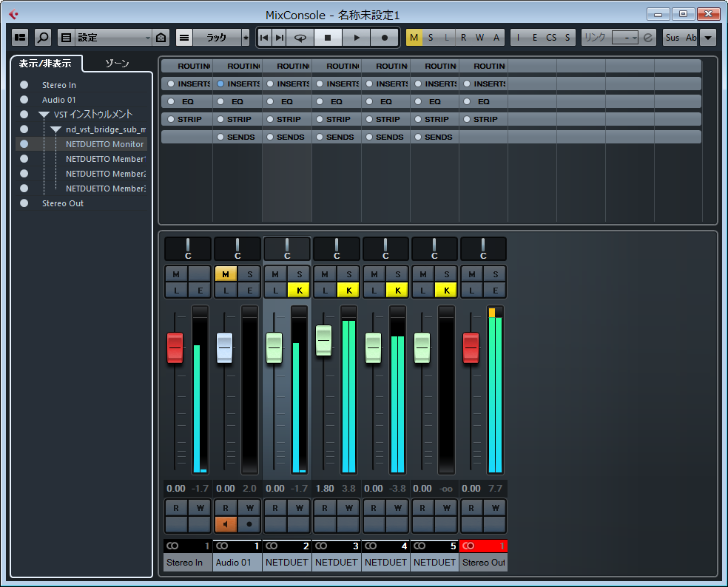Click the rack settings asterisk button
The image size is (728, 587).
(246, 38)
